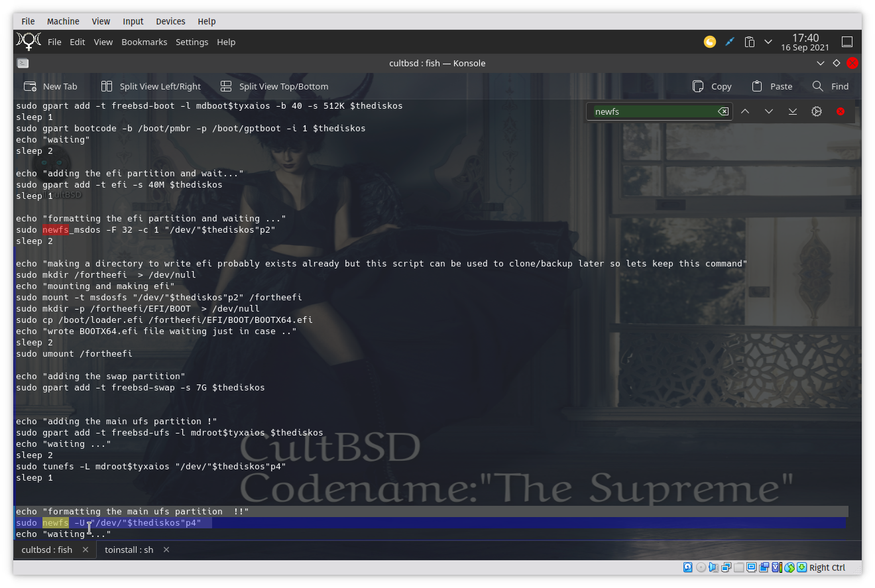Click the Find magnifier icon
The image size is (875, 588).
[818, 86]
